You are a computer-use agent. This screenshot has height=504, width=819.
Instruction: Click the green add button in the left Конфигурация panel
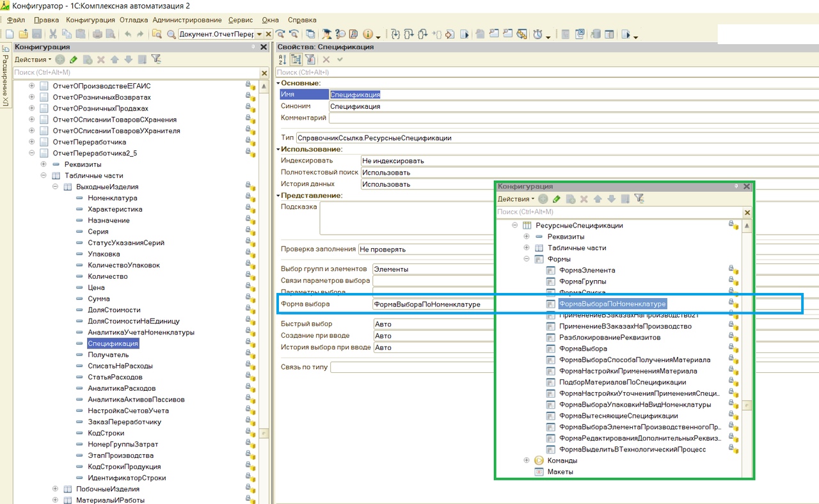pyautogui.click(x=60, y=59)
